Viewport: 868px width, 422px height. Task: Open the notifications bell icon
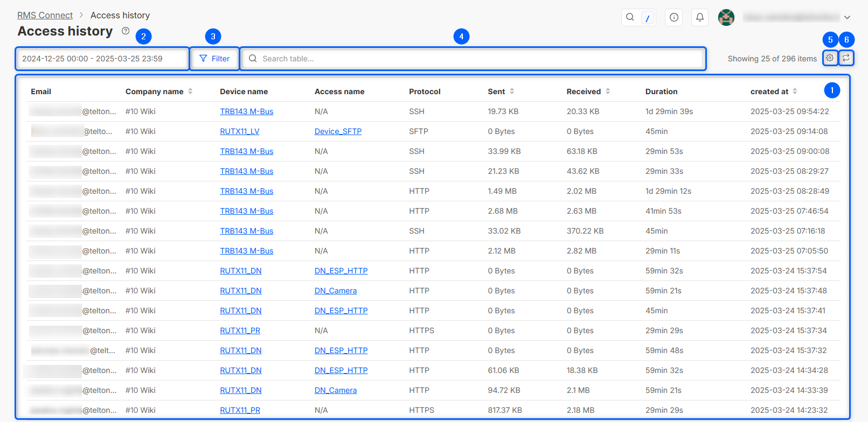(699, 17)
